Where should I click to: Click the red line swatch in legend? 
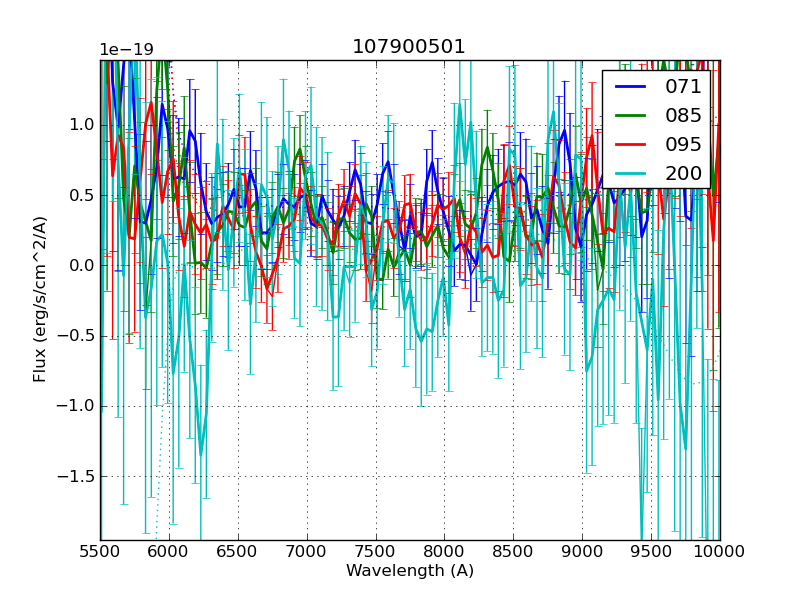coord(632,145)
